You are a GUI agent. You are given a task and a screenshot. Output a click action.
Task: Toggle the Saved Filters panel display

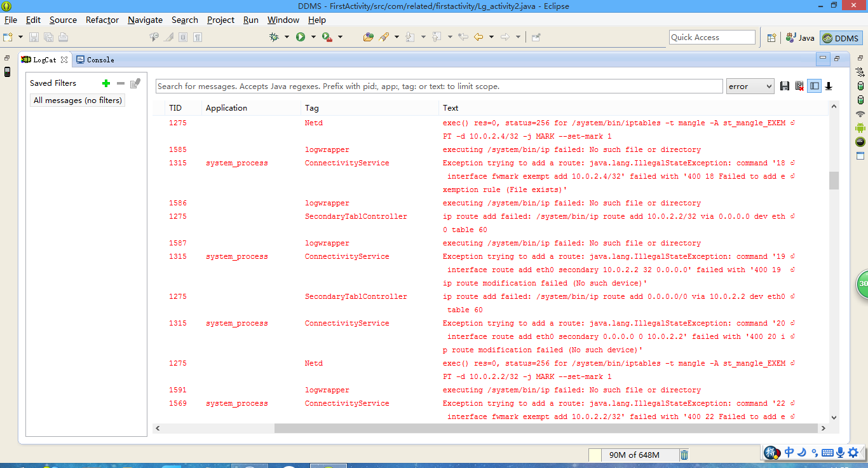coord(815,86)
